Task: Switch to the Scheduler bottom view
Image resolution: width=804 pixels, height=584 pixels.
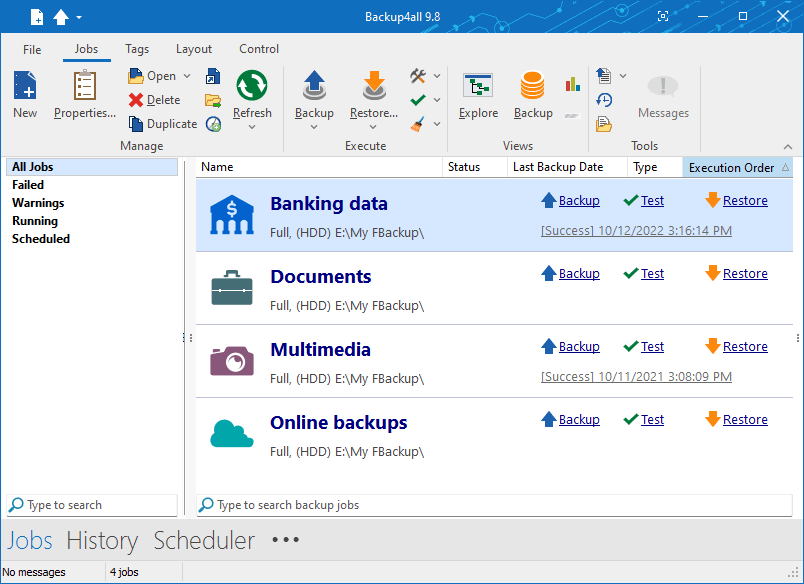Action: pos(204,540)
